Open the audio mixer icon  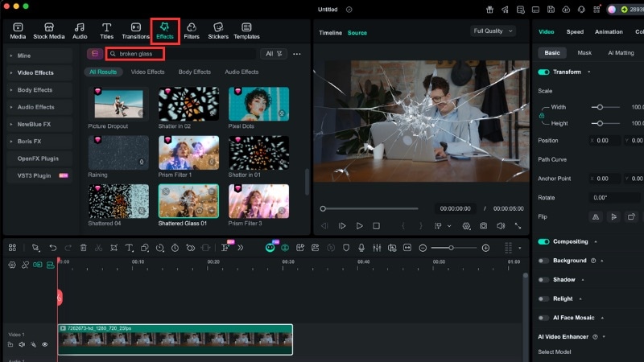tap(377, 248)
